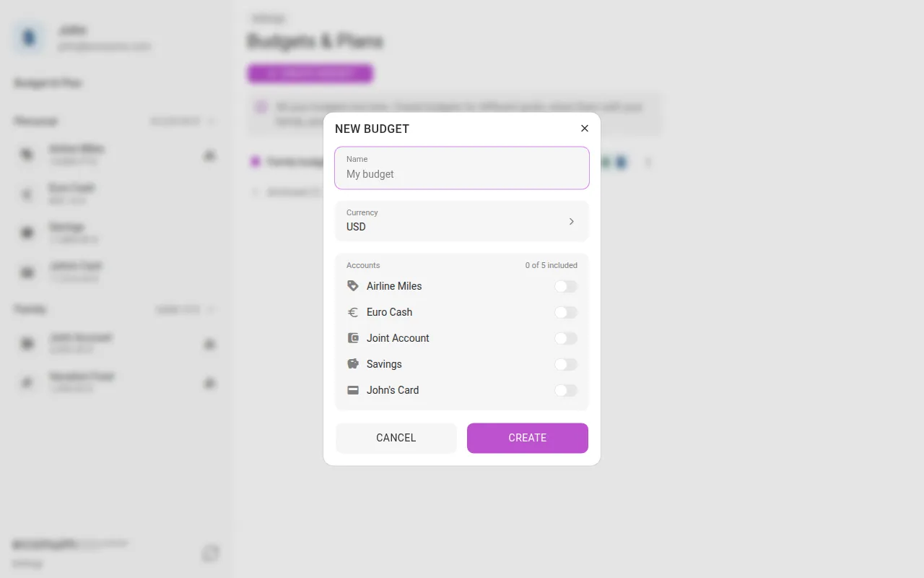Screen dimensions: 924x578
Task: Toggle Euro Cash account inclusion
Action: click(x=566, y=313)
